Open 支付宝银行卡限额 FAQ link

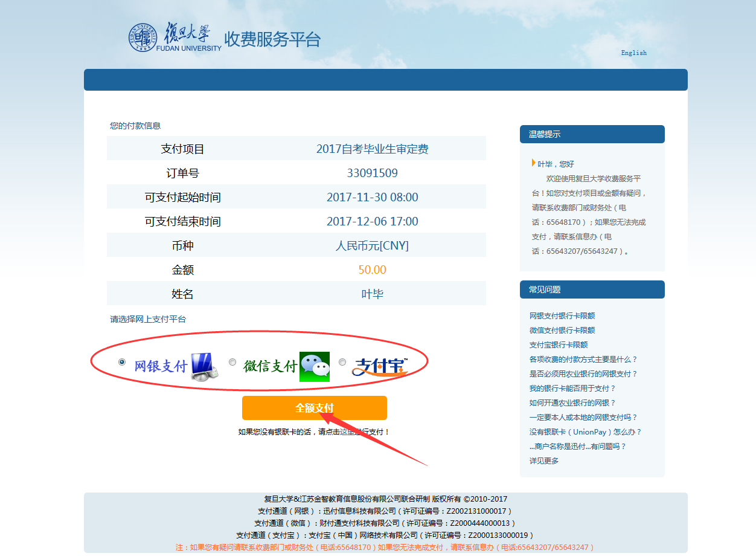click(559, 344)
